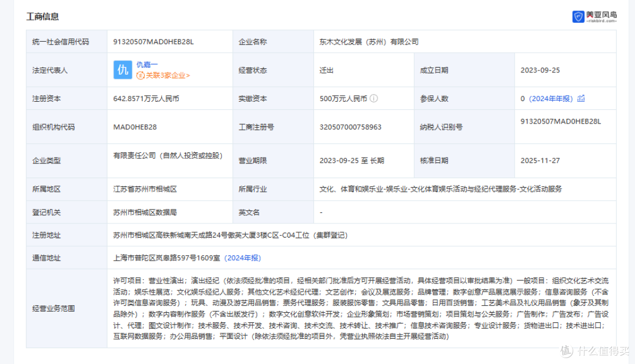Viewport: 635px width, 364px height.
Task: Click the approval date 2025-11-27
Action: [x=540, y=161]
